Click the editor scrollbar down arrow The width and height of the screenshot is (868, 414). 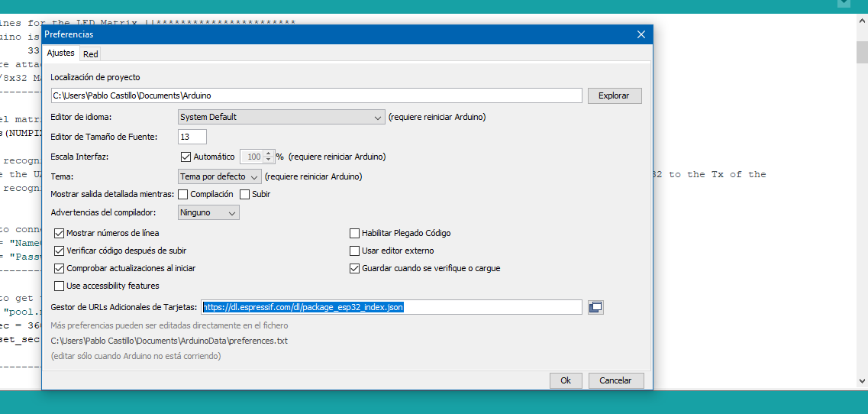click(x=862, y=380)
